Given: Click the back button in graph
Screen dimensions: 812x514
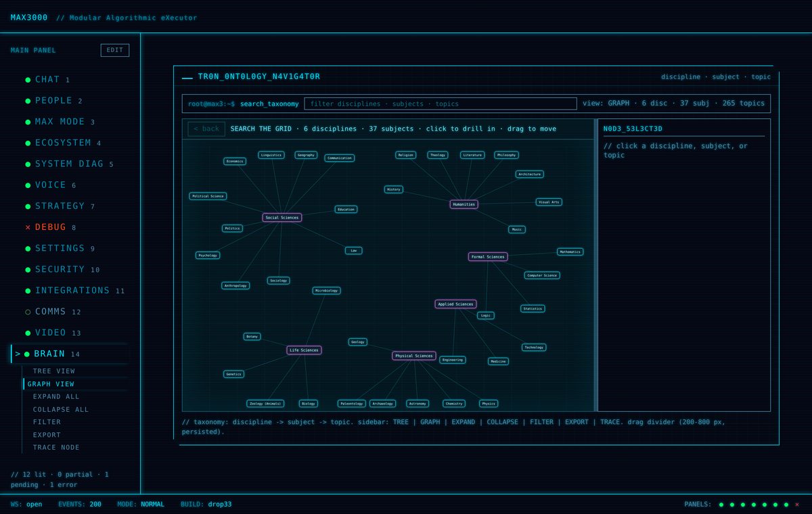Looking at the screenshot, I should [206, 128].
